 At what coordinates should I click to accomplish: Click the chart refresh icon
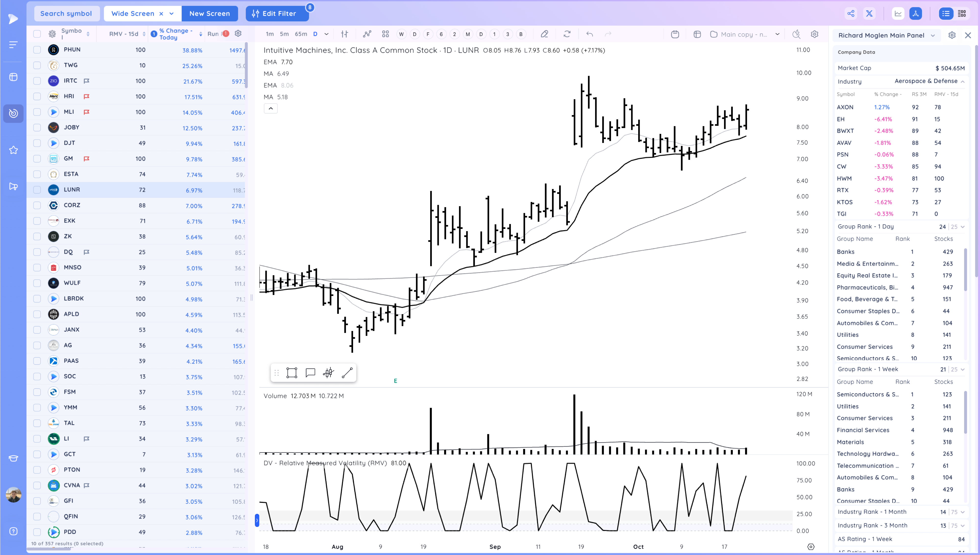(567, 34)
